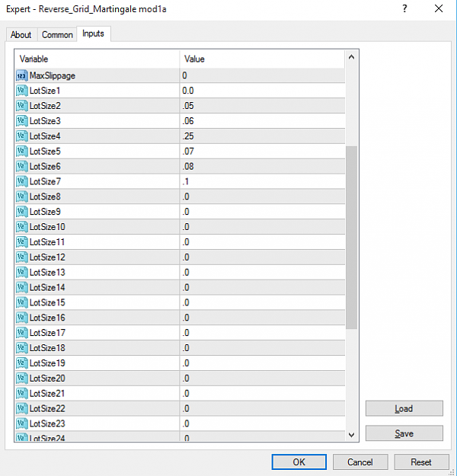Screen dimensions: 457x476
Task: Click the double-type icon beside LotSize11
Action: pyautogui.click(x=21, y=242)
